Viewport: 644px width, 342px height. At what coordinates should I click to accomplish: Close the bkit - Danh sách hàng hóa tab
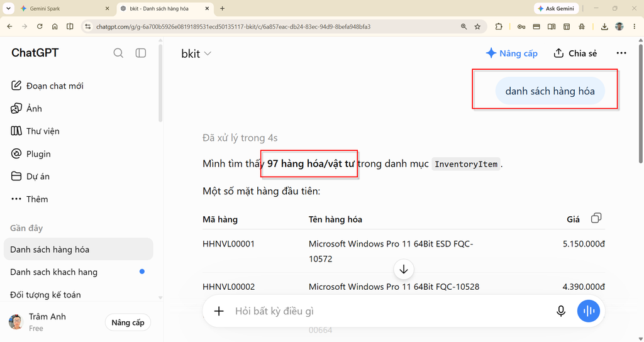pyautogui.click(x=208, y=8)
